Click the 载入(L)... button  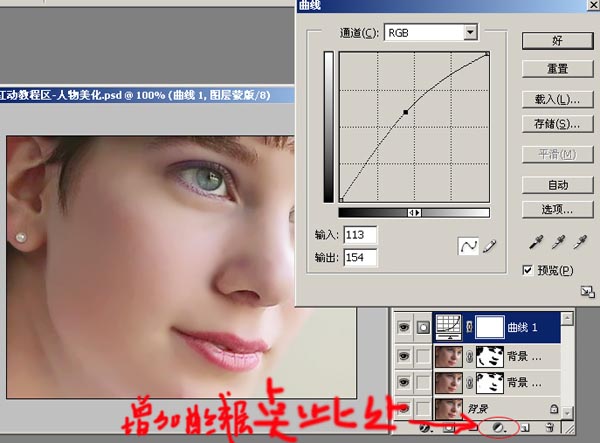click(558, 99)
